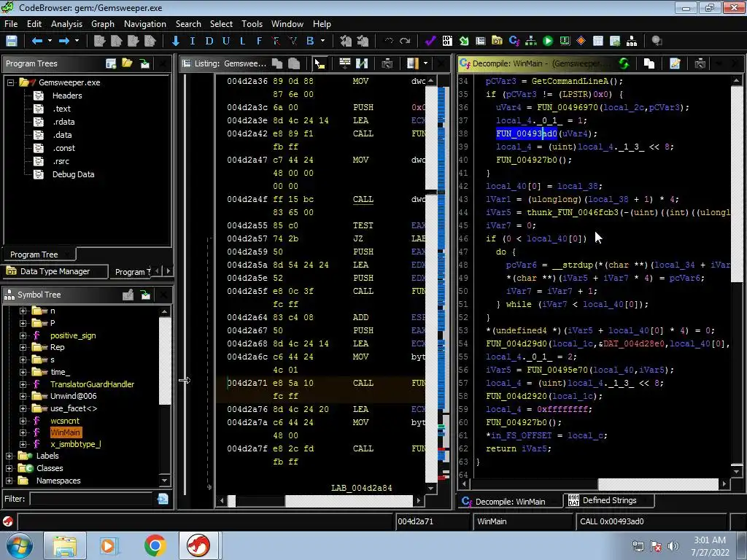Toggle the Listing field format editor icon
This screenshot has height=560, width=747.
coord(413,63)
